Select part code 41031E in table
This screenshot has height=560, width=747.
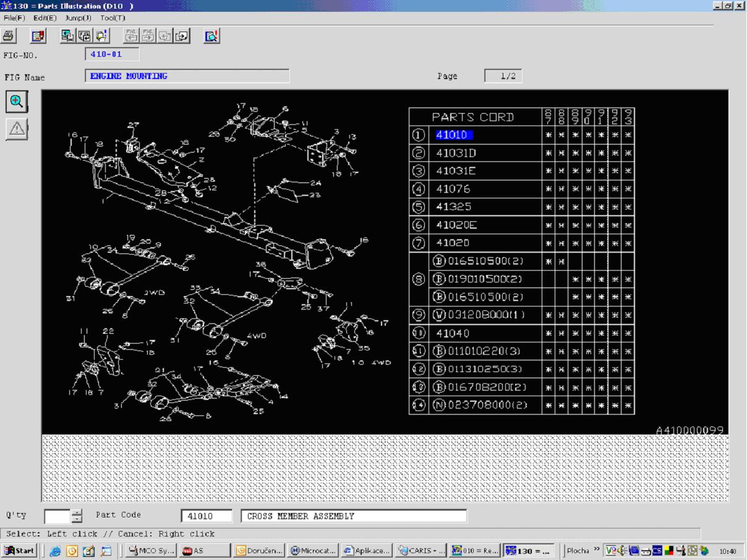456,171
